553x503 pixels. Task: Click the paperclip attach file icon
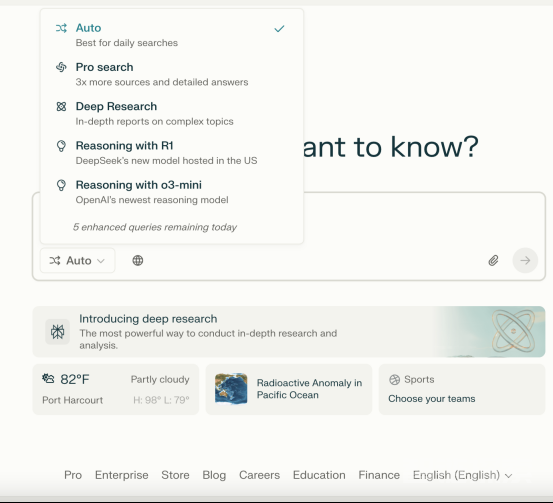(x=493, y=261)
